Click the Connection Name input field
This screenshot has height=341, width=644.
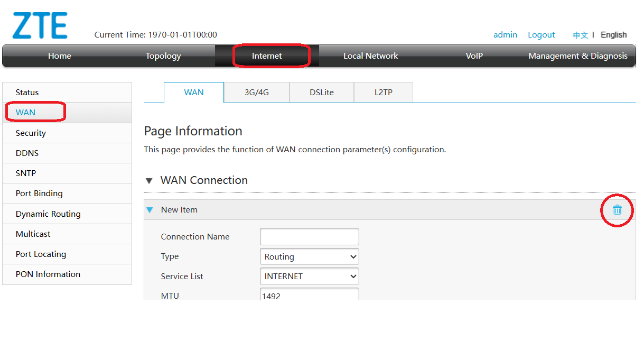[309, 236]
